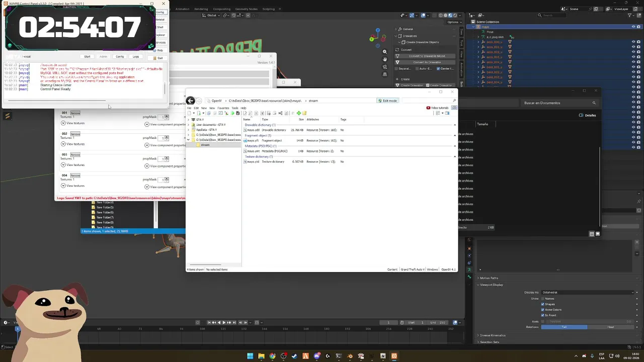Click the new file icon in OpenIV toolbar
Image resolution: width=644 pixels, height=362 pixels.
coord(190,113)
